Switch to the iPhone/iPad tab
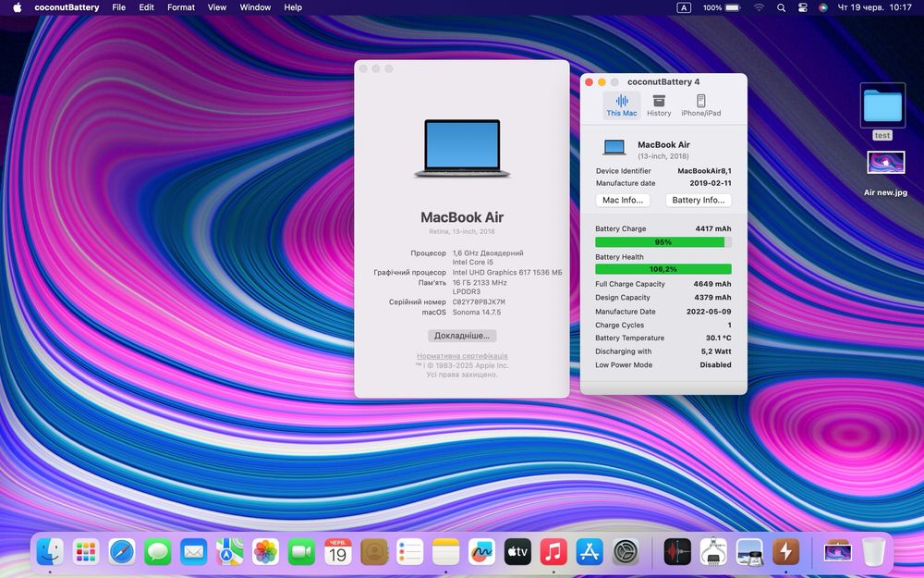The width and height of the screenshot is (924, 578). tap(700, 105)
